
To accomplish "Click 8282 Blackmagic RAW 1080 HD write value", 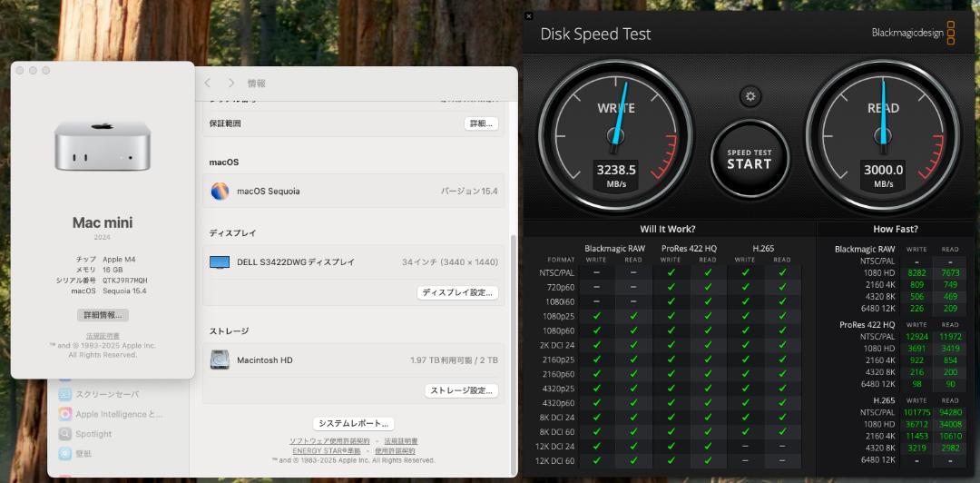I will click(916, 272).
